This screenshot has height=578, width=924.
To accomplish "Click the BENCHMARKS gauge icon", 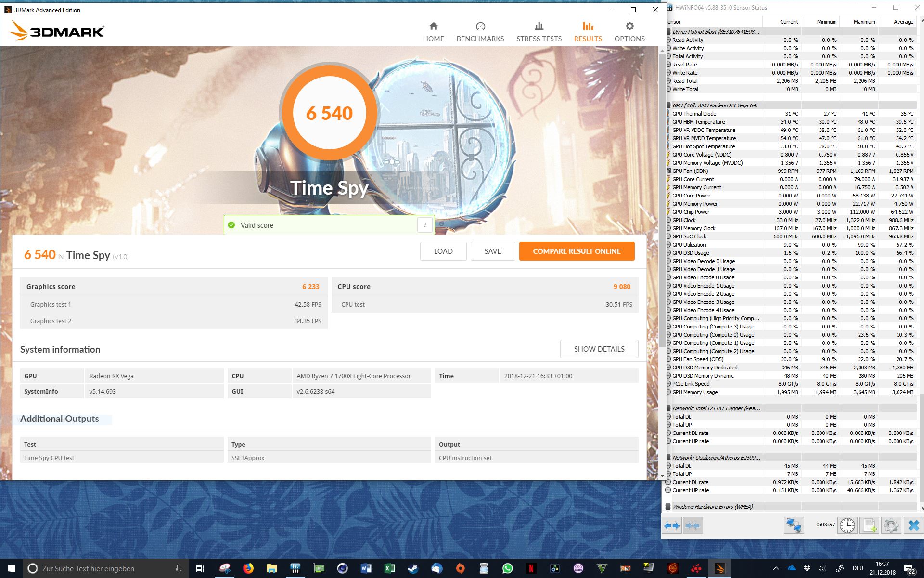I will [480, 26].
